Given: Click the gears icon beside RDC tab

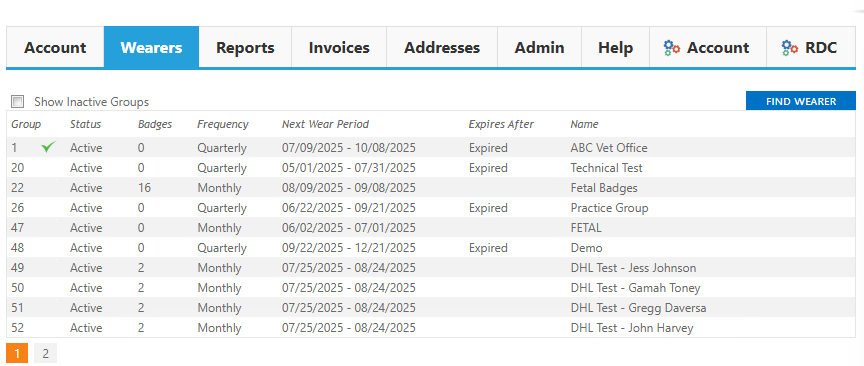Looking at the screenshot, I should pyautogui.click(x=790, y=48).
